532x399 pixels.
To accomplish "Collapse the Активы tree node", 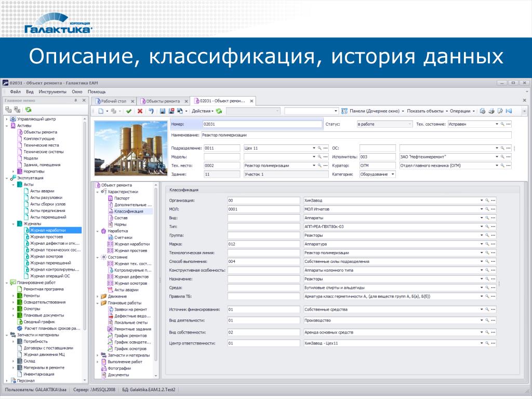I will (7, 126).
